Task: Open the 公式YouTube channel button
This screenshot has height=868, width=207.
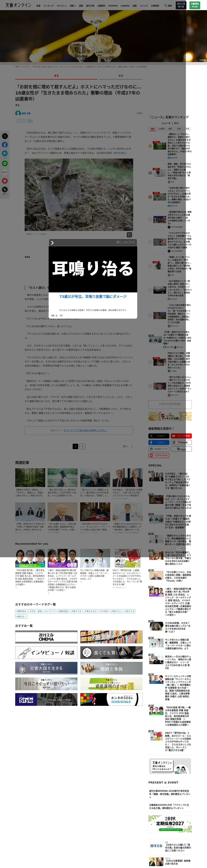Action: pos(159,455)
